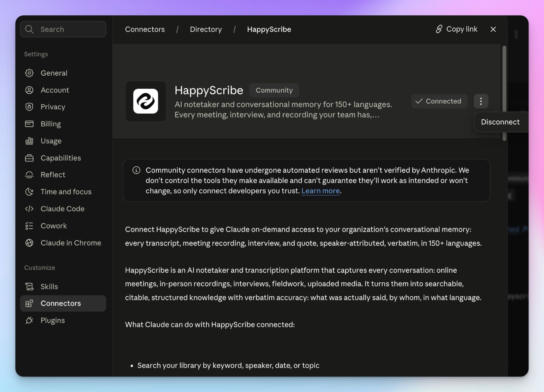Click the AI notetaker description text
Screen dimensions: 544x392
pos(283,110)
